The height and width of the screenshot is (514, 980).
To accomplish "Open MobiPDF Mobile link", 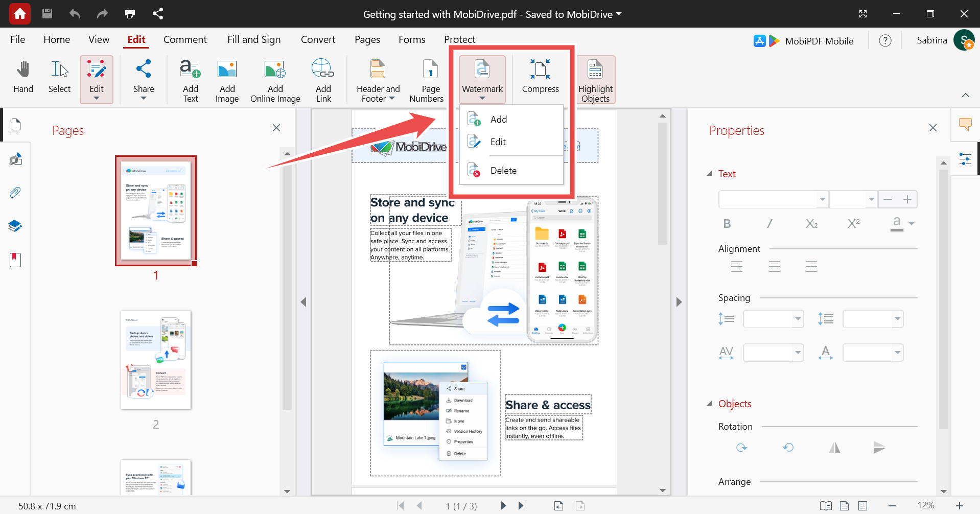I will (x=803, y=41).
